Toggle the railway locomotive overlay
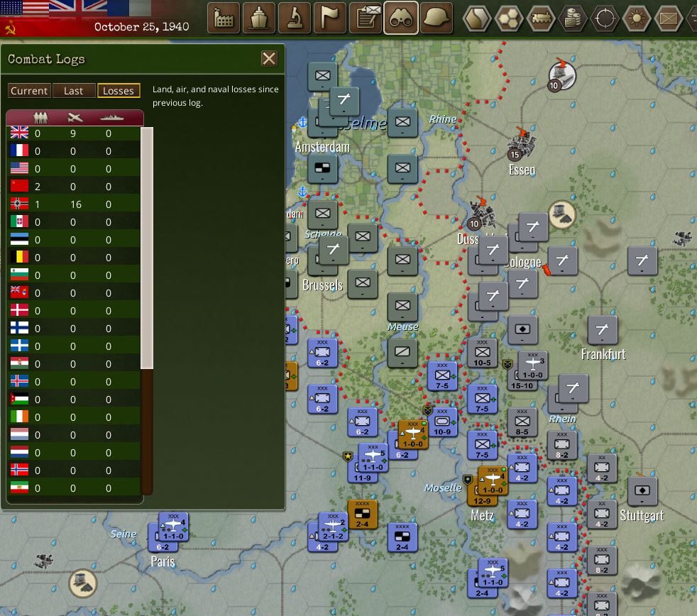This screenshot has height=616, width=697. coord(541,18)
